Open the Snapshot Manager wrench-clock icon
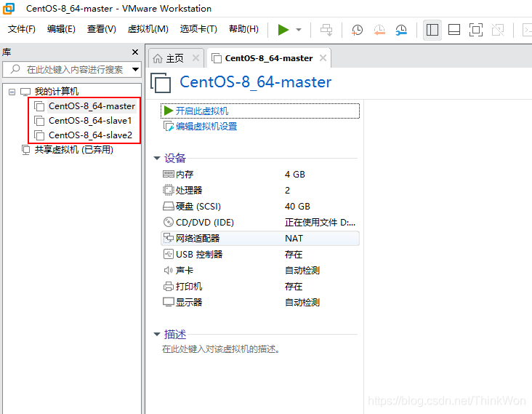 point(401,30)
